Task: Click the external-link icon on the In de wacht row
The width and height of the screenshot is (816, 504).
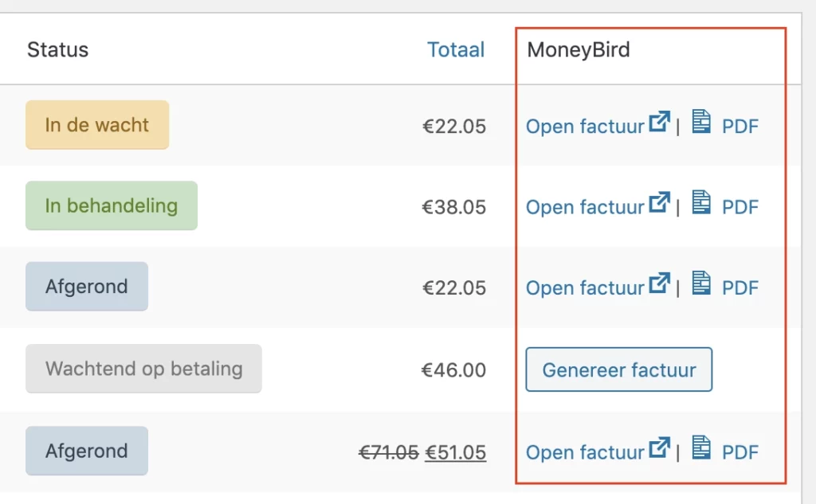Action: [659, 120]
